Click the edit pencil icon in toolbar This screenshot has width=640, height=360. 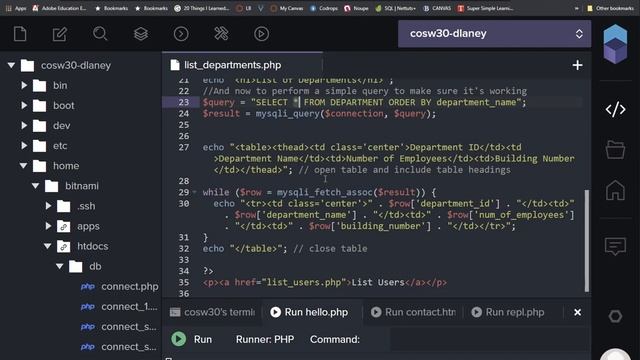[x=60, y=34]
